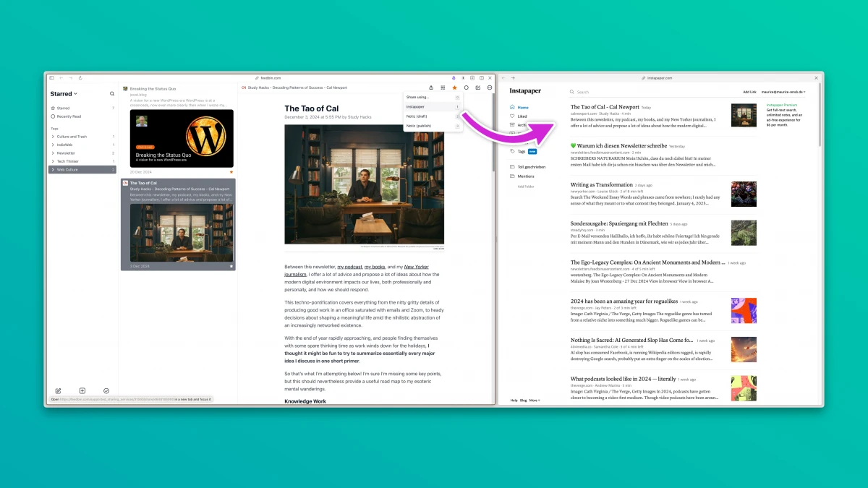Open 'Sonderausgabe: Spaziergang mit Flechten' in Instapaper

[x=619, y=223]
